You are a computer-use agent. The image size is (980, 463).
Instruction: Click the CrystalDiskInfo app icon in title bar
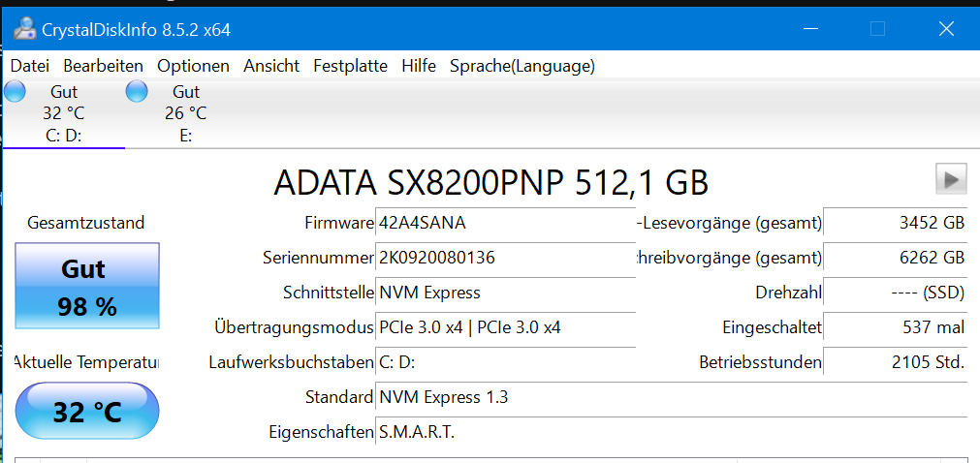24,29
